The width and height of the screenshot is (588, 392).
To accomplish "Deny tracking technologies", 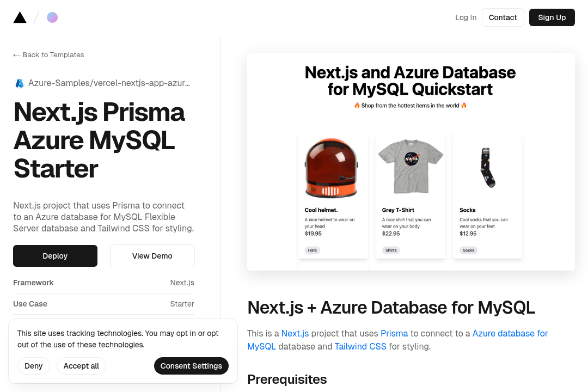I will [33, 366].
